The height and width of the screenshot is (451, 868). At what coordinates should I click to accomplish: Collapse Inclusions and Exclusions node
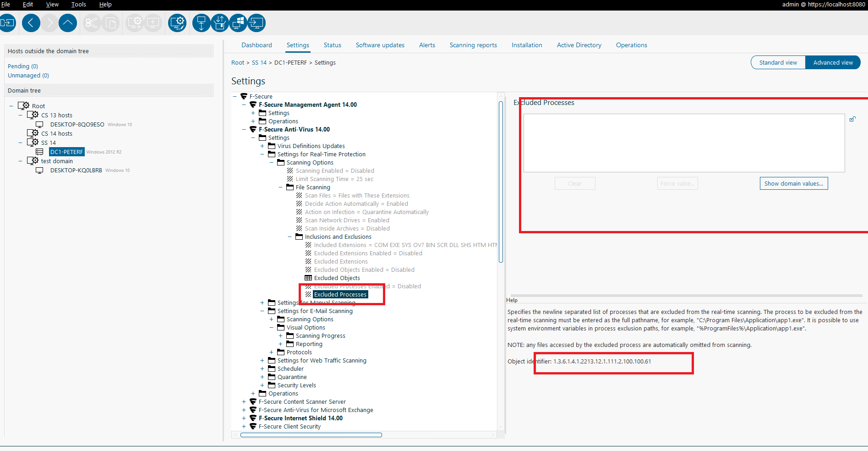(x=289, y=236)
